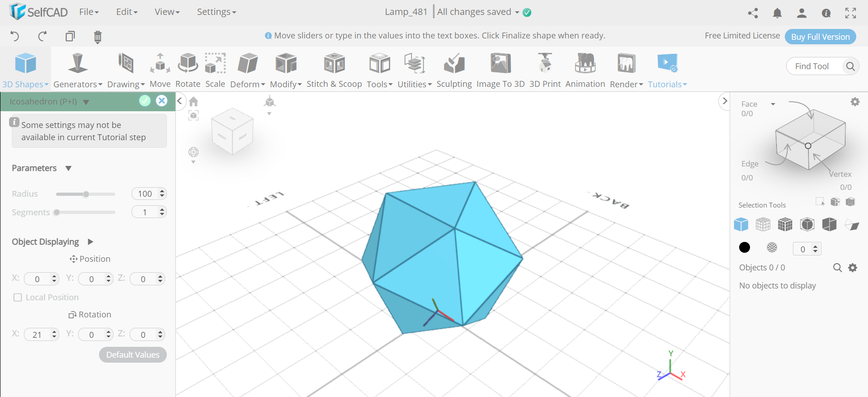Image resolution: width=868 pixels, height=397 pixels.
Task: Toggle the striped sphere brush selection icon
Action: coord(772,247)
